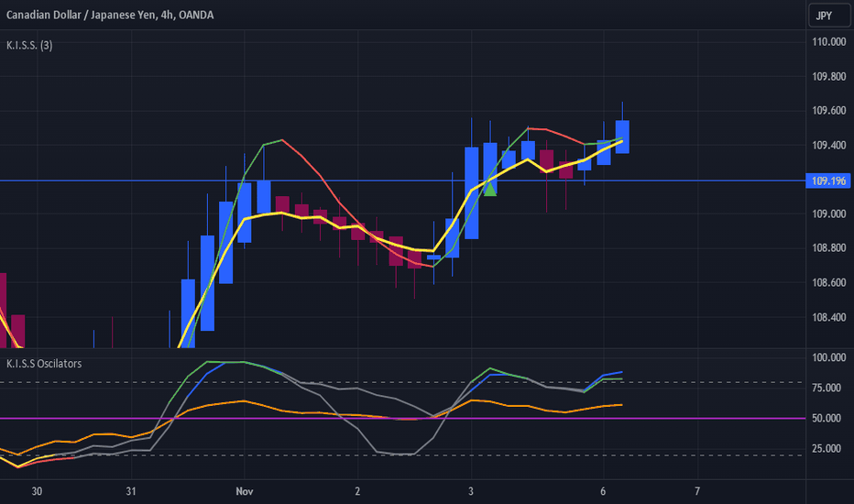The height and width of the screenshot is (504, 854).
Task: Open the K.I.S.S. (3) indicator legend
Action: pos(29,45)
